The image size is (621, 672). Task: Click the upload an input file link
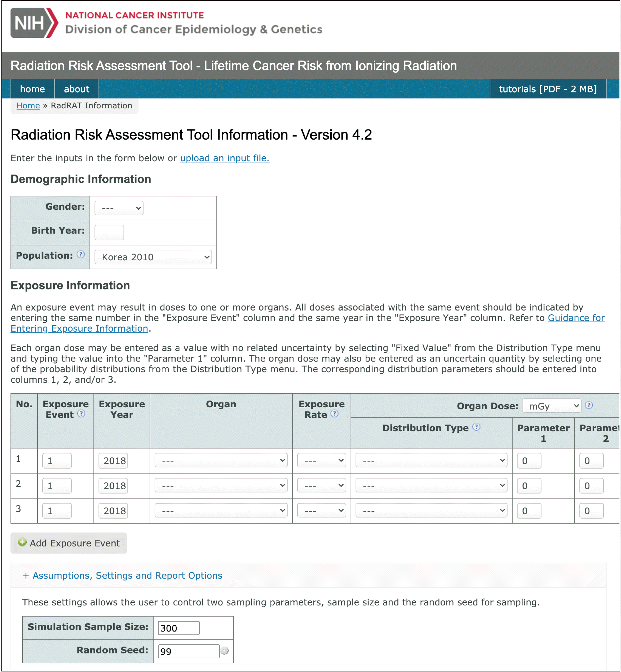point(225,158)
